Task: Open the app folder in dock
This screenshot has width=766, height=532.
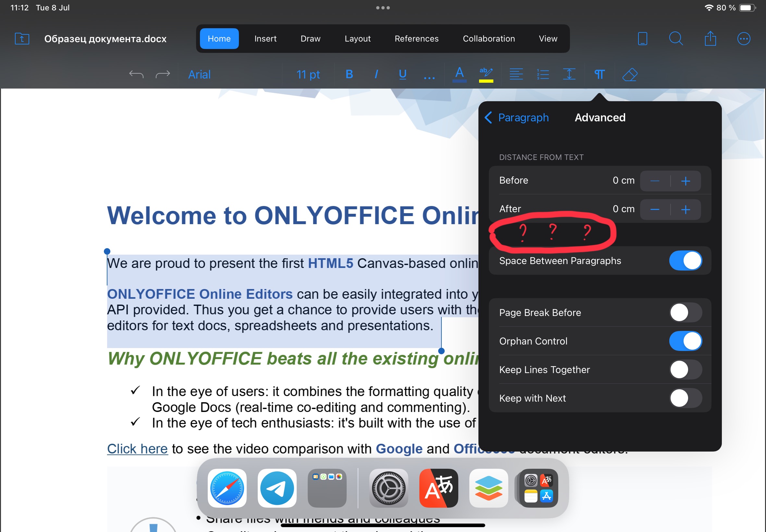Action: click(327, 488)
